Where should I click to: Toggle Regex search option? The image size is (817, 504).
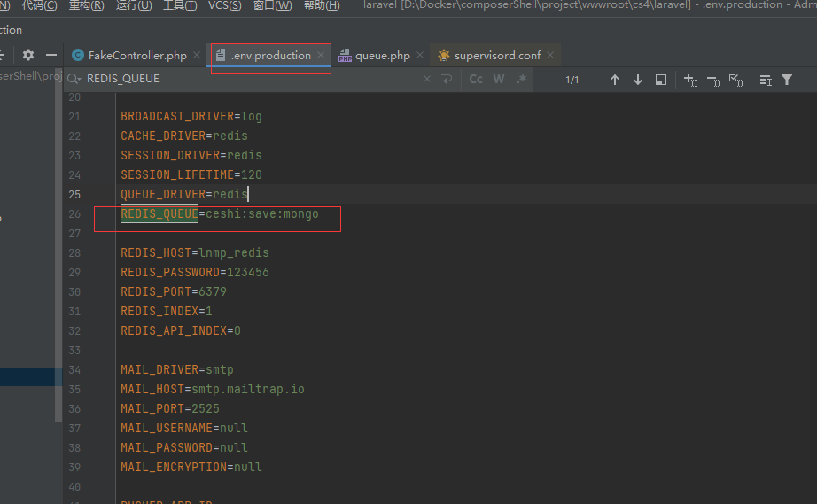[522, 79]
